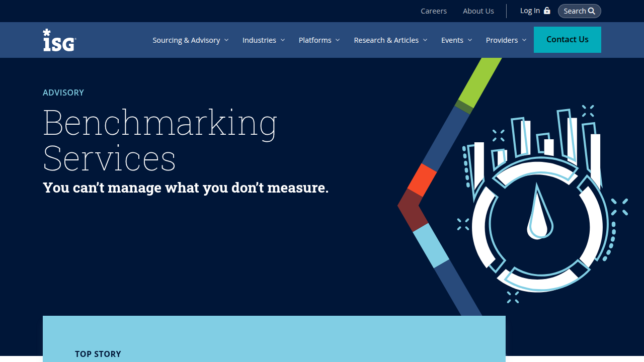644x362 pixels.
Task: Click the Contact Us button
Action: pyautogui.click(x=568, y=40)
